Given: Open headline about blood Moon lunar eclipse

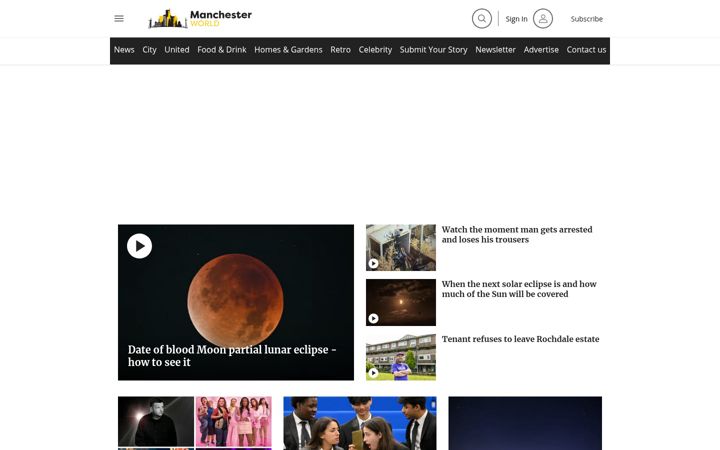Looking at the screenshot, I should [x=232, y=356].
